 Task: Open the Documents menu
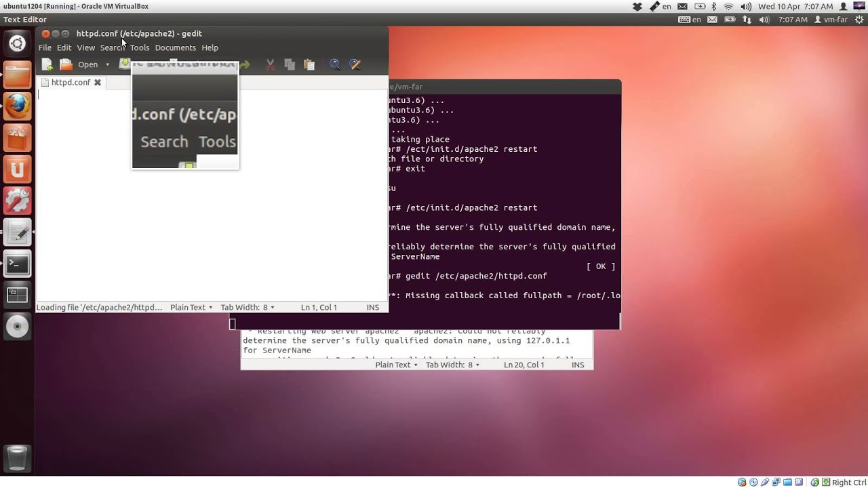175,47
